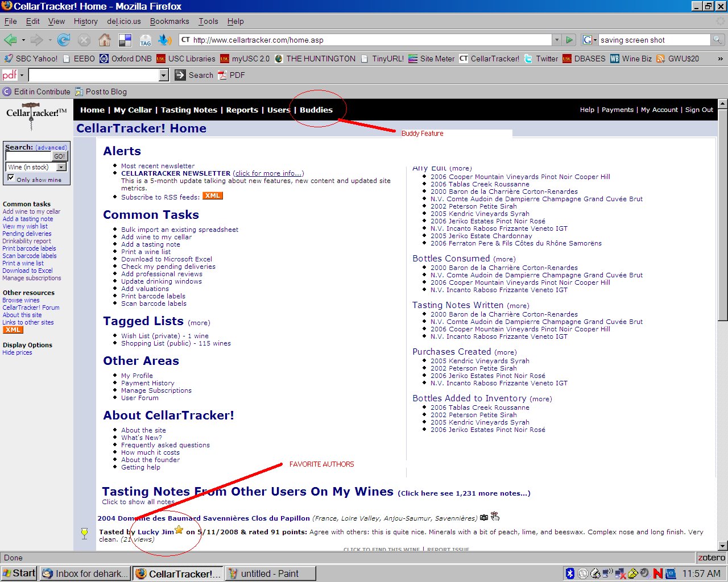Image resolution: width=728 pixels, height=582 pixels.
Task: Open the Buddies navigation item
Action: 316,110
